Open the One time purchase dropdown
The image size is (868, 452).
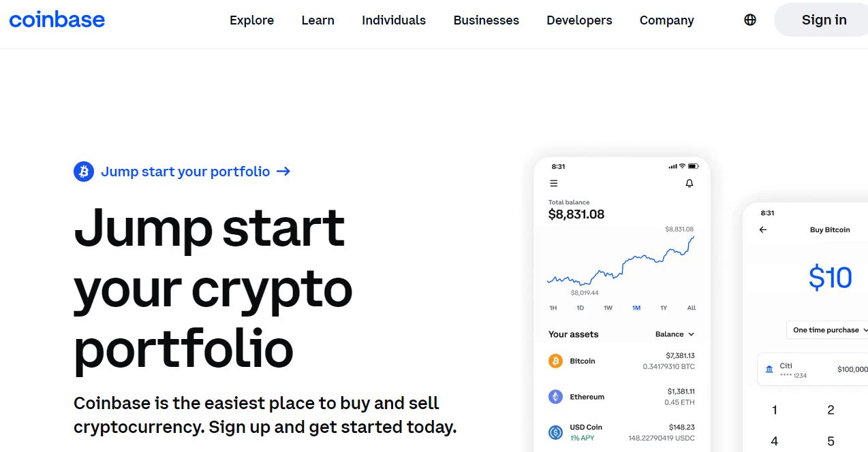[x=828, y=330]
